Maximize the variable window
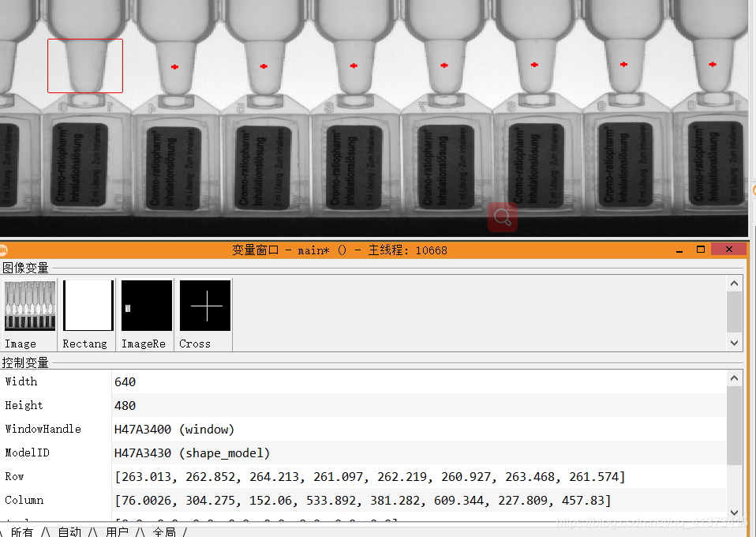756x537 pixels. pyautogui.click(x=701, y=250)
